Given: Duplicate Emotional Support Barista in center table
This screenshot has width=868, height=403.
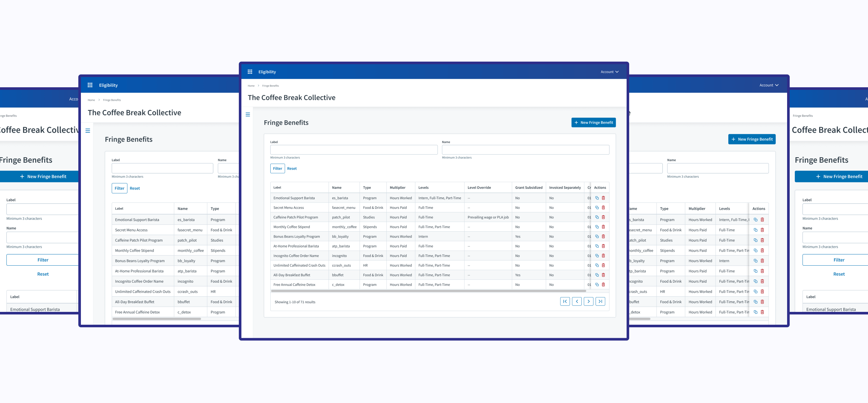Looking at the screenshot, I should point(597,198).
